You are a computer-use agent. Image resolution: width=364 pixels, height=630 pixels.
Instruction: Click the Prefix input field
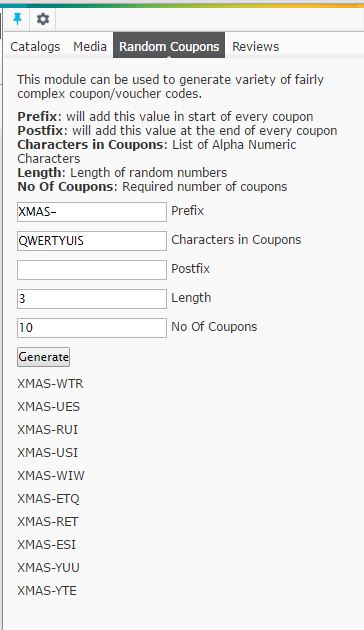click(x=92, y=212)
